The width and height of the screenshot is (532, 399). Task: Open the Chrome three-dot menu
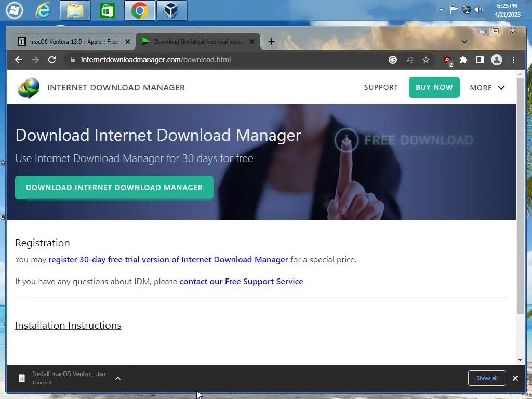point(513,60)
